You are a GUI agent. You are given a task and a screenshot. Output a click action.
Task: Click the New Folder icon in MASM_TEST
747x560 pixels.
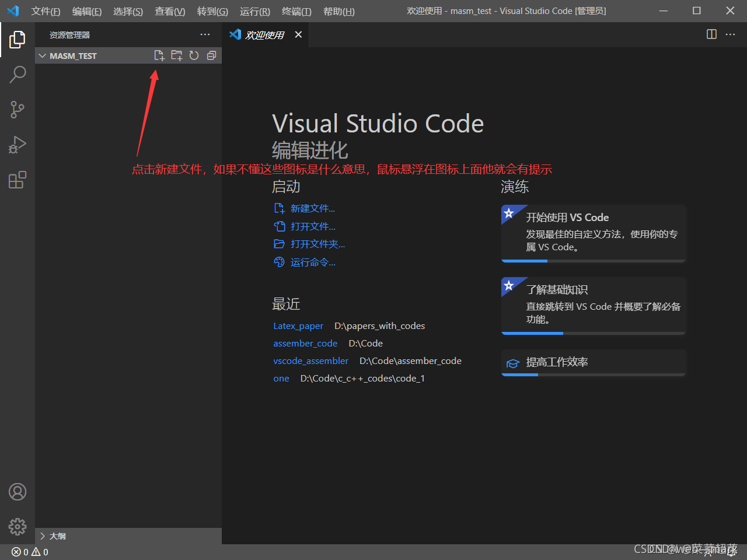176,55
